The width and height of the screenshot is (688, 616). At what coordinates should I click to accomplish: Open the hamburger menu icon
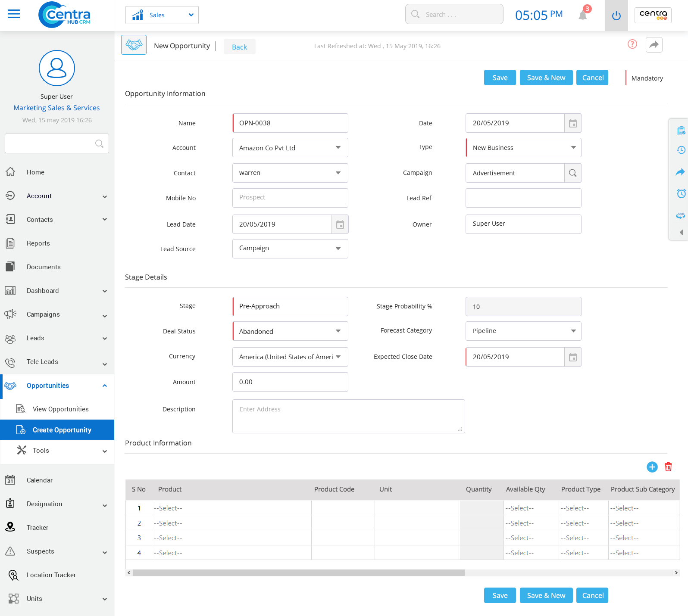coord(14,14)
